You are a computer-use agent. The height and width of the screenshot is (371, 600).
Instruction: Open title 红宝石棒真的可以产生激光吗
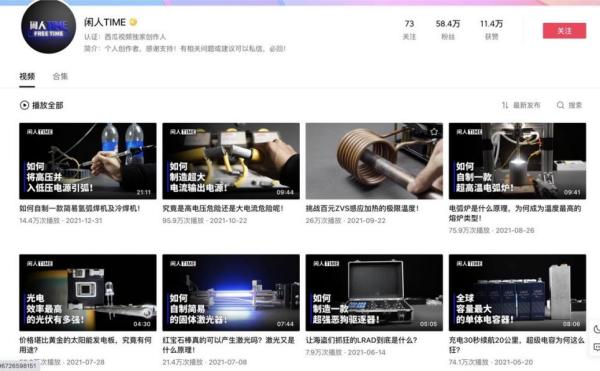click(228, 345)
